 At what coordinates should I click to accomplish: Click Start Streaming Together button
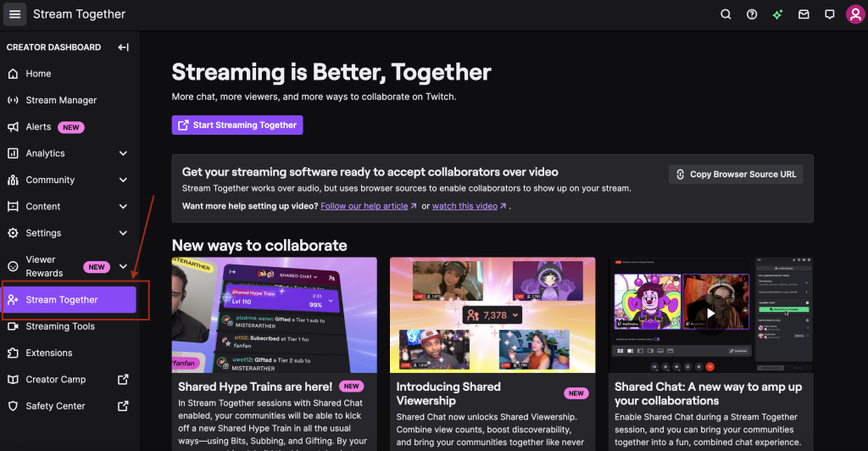(x=237, y=125)
